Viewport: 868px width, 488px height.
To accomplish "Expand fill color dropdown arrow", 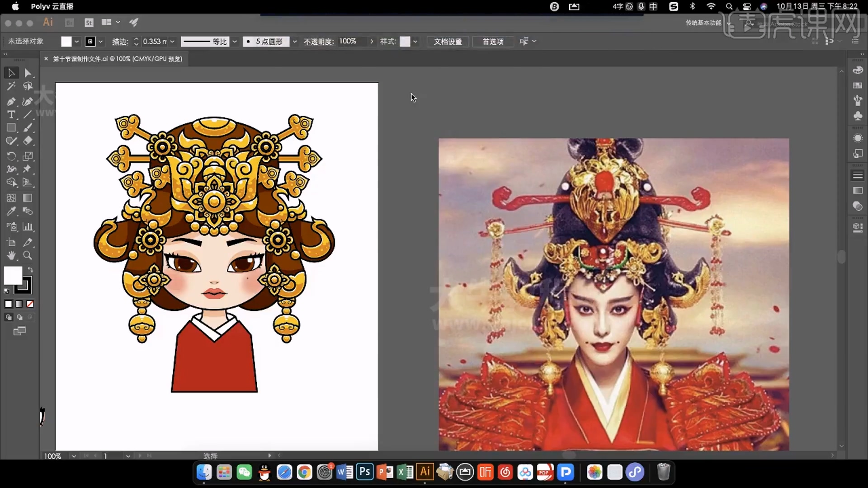I will [x=77, y=42].
